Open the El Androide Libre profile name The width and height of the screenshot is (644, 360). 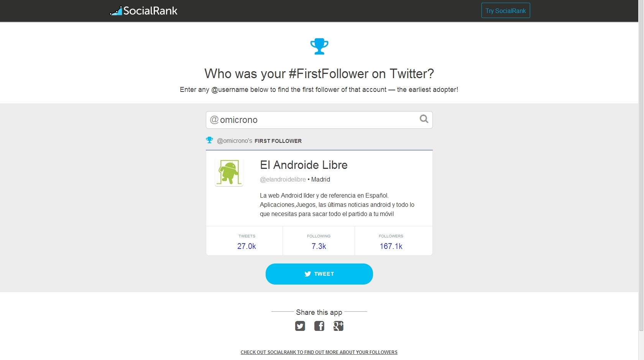pyautogui.click(x=304, y=165)
